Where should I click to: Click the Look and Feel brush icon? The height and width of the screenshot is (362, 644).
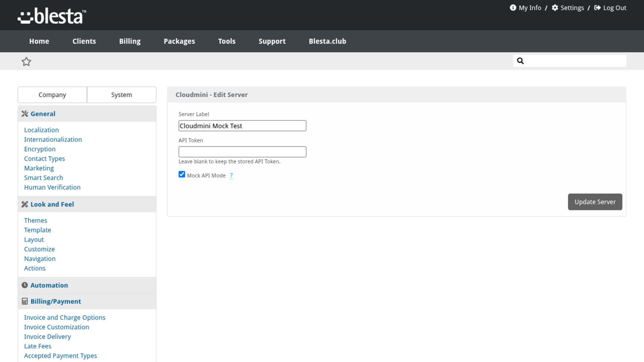coord(25,204)
